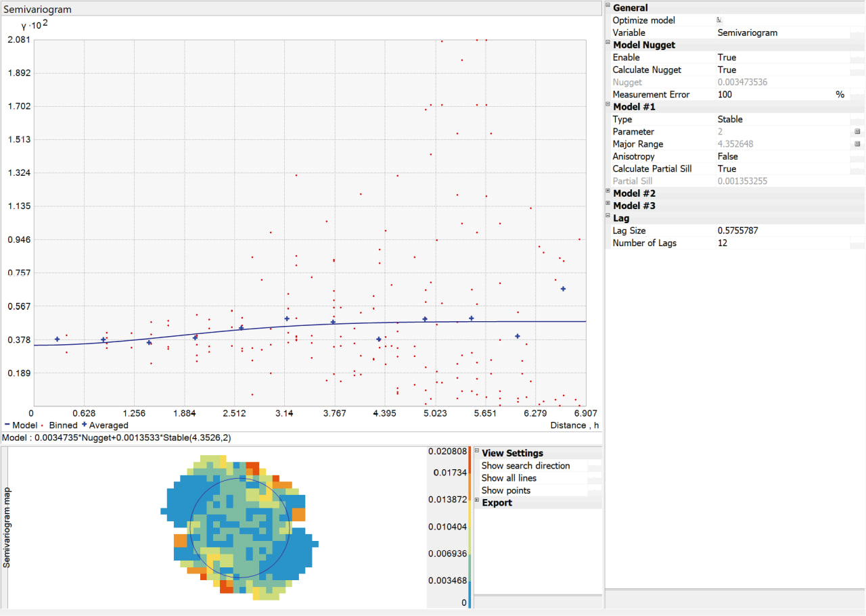Expand the Export section
866x616 pixels.
[x=477, y=502]
